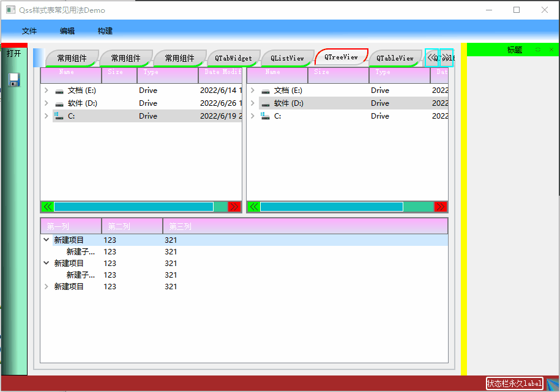Click right tree red scroll-right arrow
The width and height of the screenshot is (560, 392).
click(x=441, y=207)
